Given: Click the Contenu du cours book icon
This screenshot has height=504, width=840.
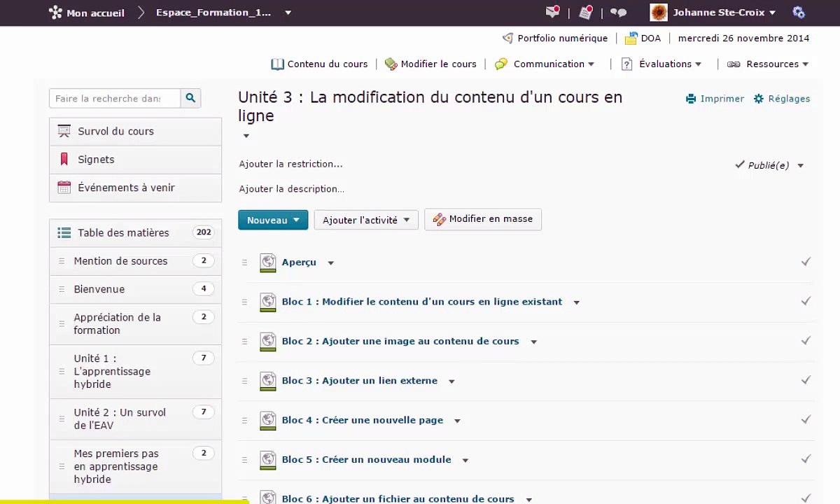Looking at the screenshot, I should [278, 64].
